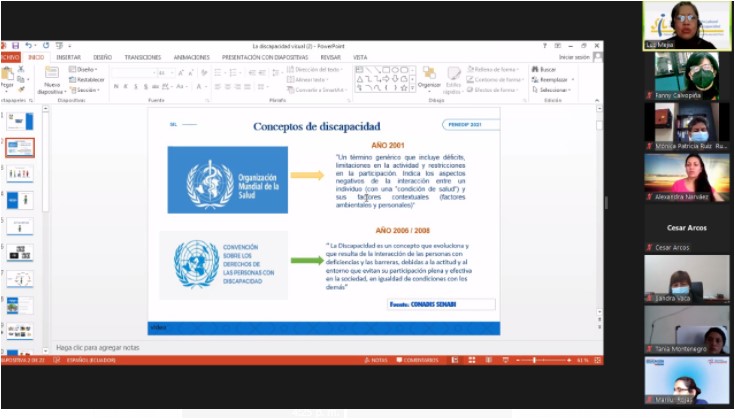
Task: Click zoom out minus button
Action: point(518,360)
